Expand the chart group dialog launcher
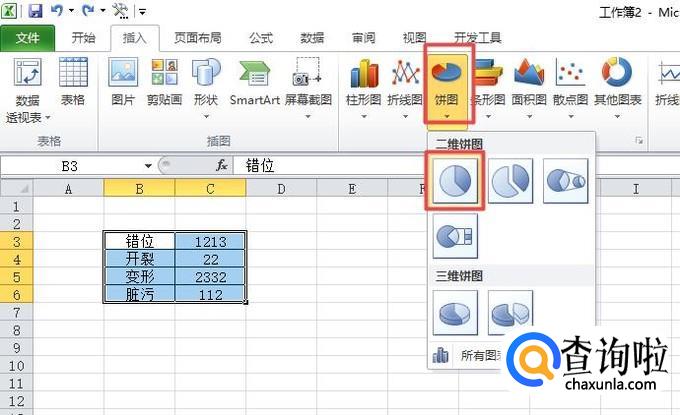The height and width of the screenshot is (415, 680). coord(638,141)
